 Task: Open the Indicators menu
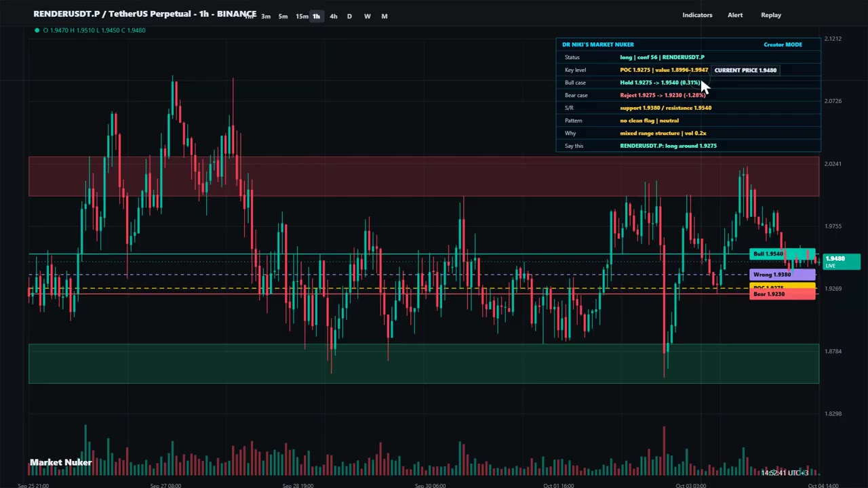(697, 15)
